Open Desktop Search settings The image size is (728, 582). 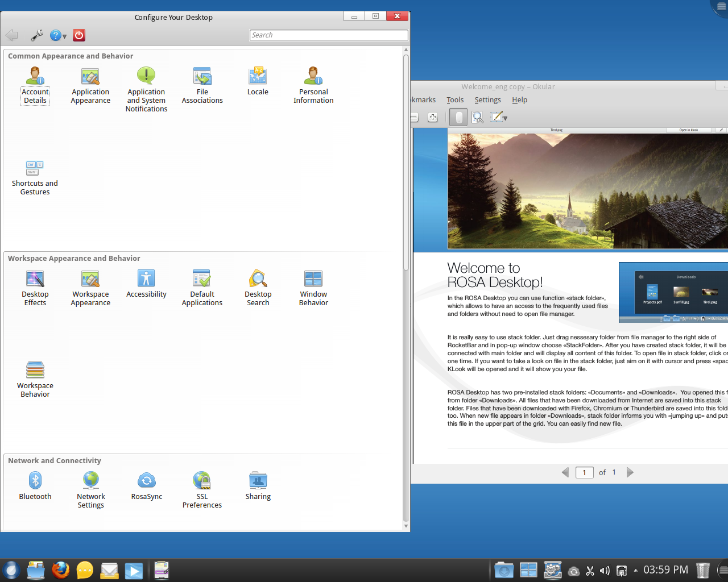click(258, 288)
